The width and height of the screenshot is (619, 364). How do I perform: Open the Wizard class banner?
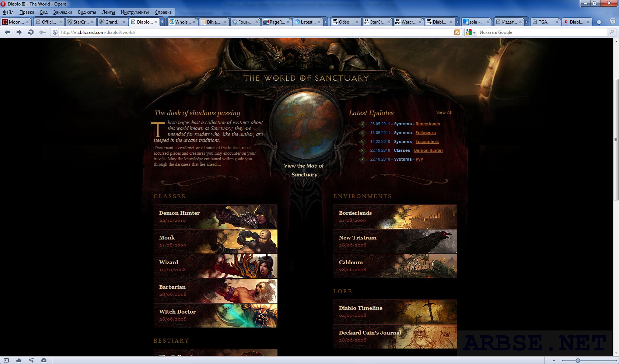pos(216,266)
